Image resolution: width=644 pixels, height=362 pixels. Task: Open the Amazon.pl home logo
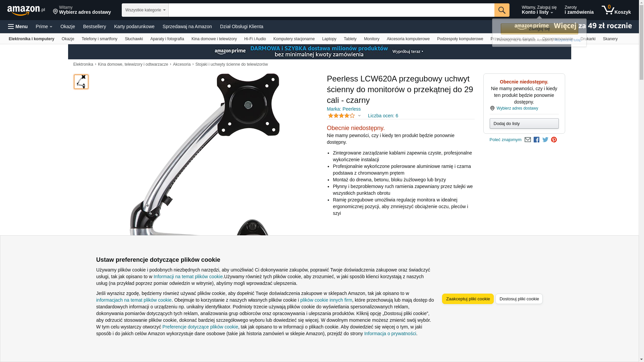point(26,10)
